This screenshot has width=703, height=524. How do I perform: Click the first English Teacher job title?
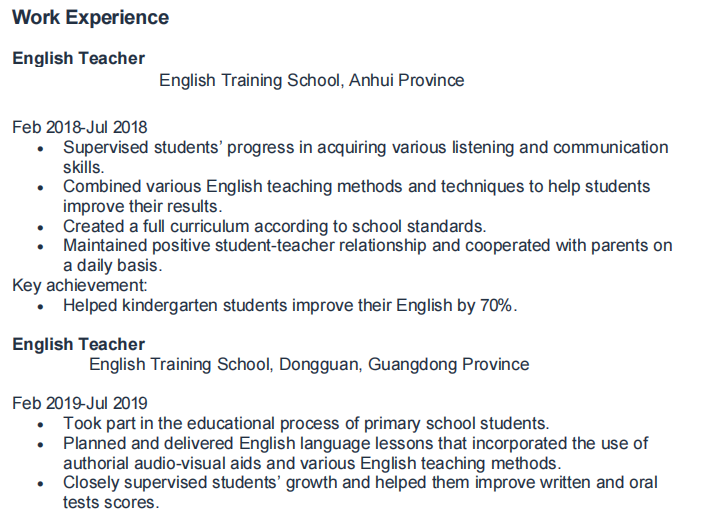click(78, 59)
